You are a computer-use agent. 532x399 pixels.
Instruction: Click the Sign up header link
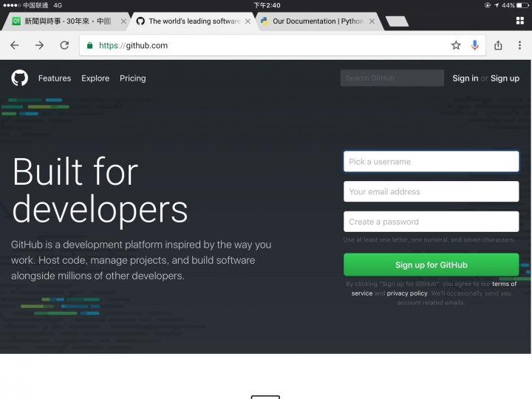tap(505, 78)
